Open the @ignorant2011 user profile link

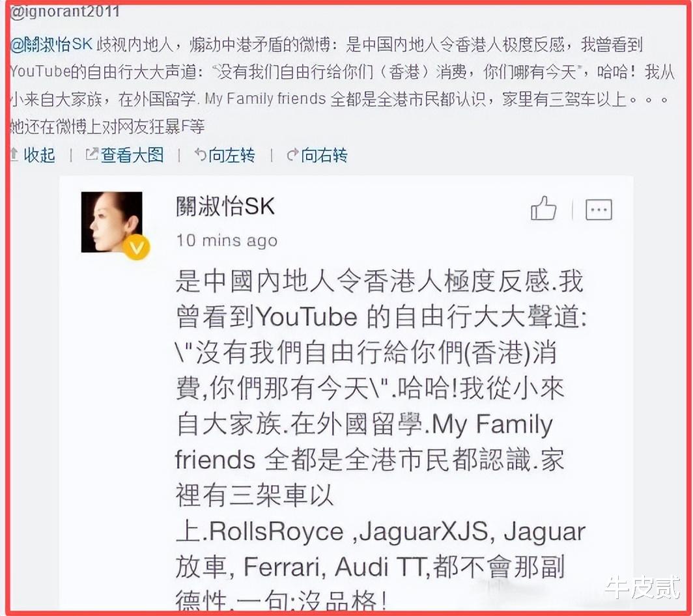coord(65,12)
